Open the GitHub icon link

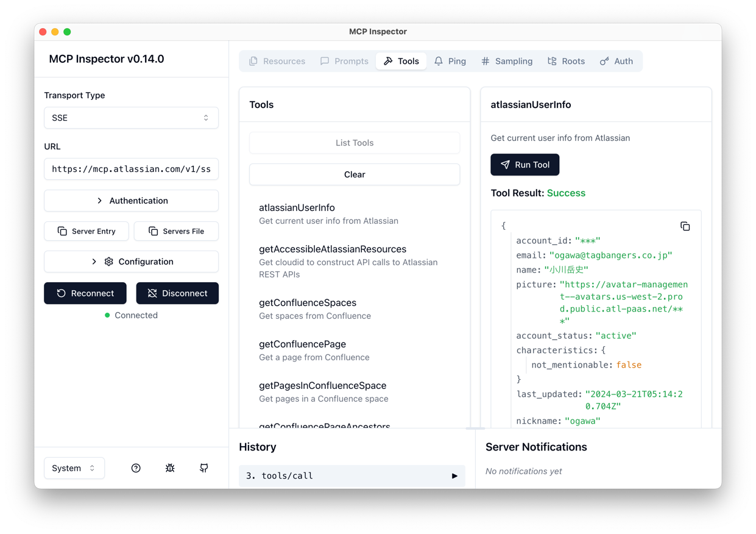pyautogui.click(x=204, y=468)
